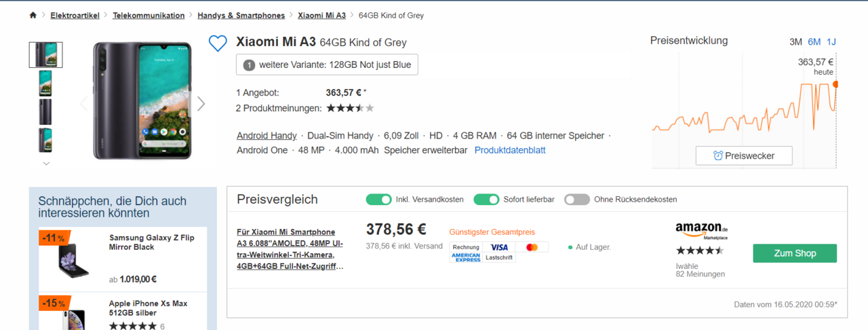This screenshot has width=868, height=330.
Task: Click the Lastschrift payment icon
Action: point(499,258)
